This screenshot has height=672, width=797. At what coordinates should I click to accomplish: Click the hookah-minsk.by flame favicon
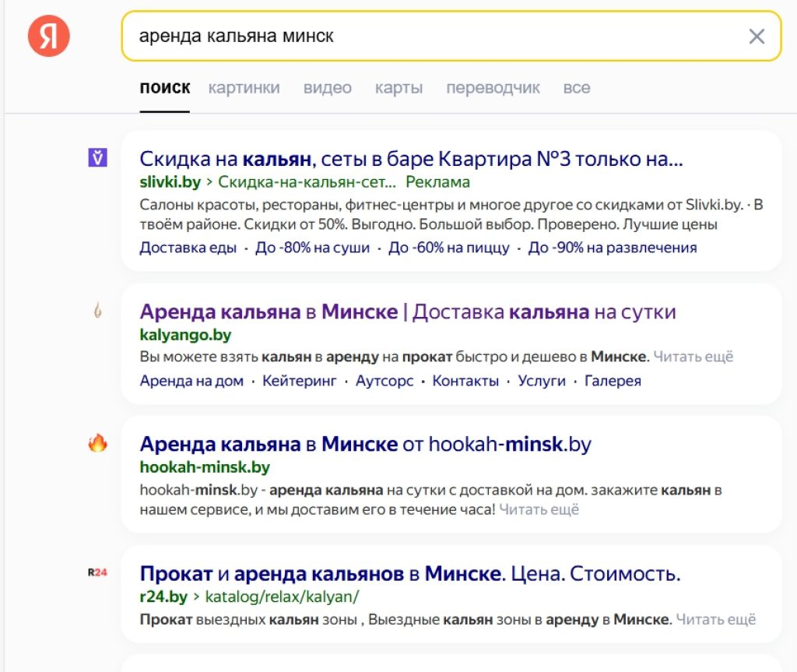97,444
